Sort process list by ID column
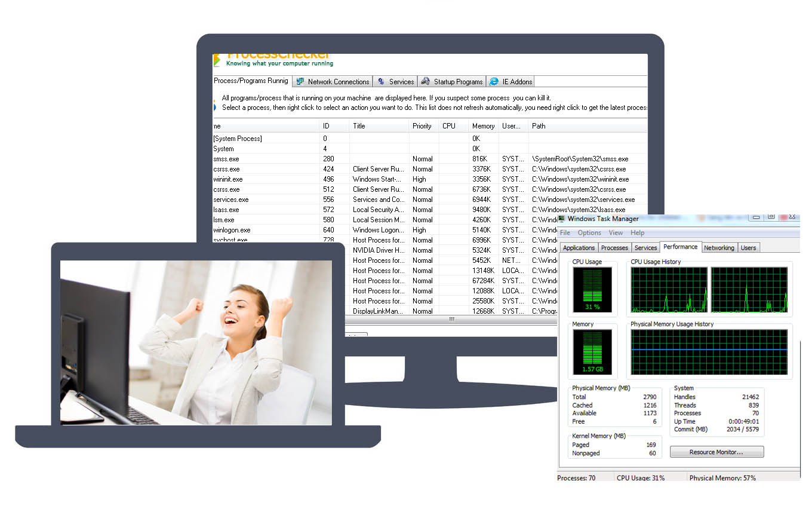The image size is (812, 515). point(334,126)
